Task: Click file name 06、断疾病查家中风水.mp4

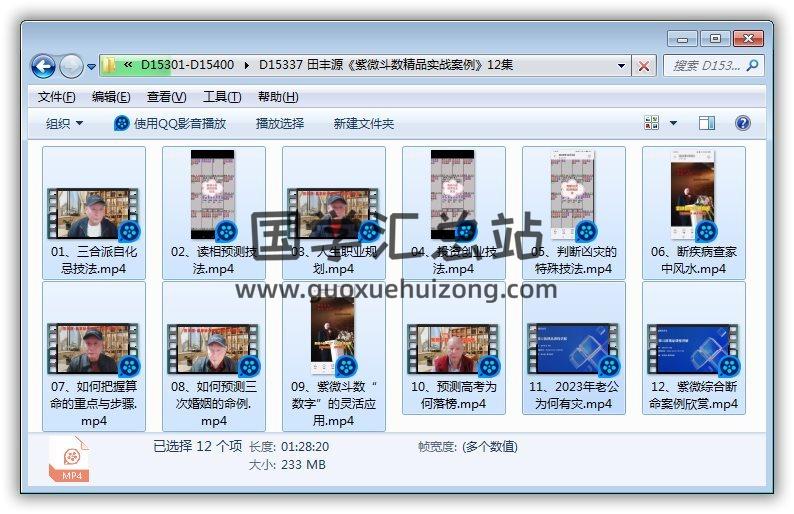Action: [x=693, y=260]
